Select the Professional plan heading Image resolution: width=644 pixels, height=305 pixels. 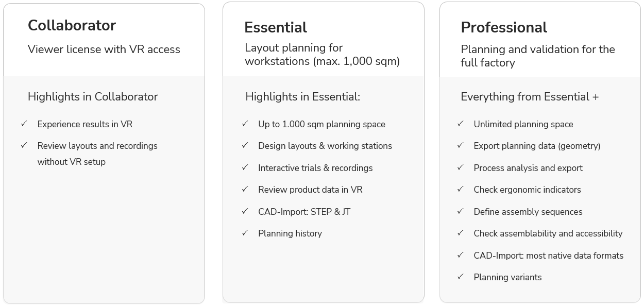click(x=504, y=27)
